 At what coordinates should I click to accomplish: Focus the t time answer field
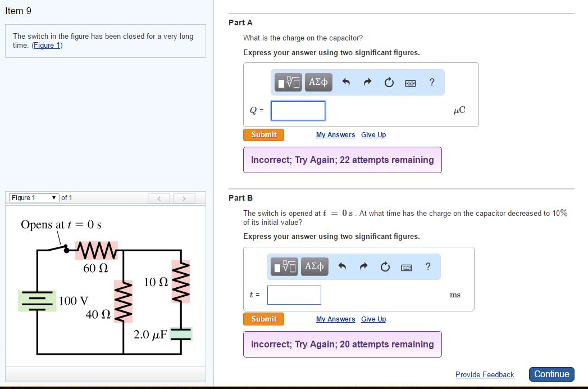click(294, 295)
